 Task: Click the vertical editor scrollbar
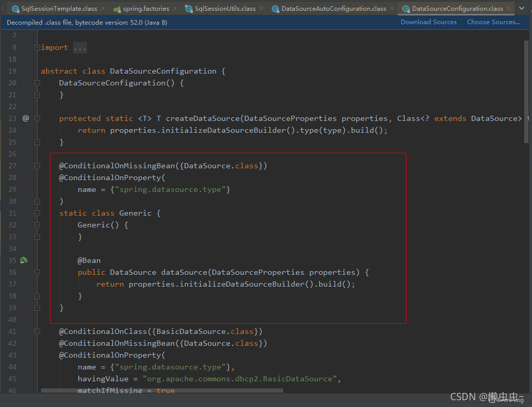pos(526,92)
